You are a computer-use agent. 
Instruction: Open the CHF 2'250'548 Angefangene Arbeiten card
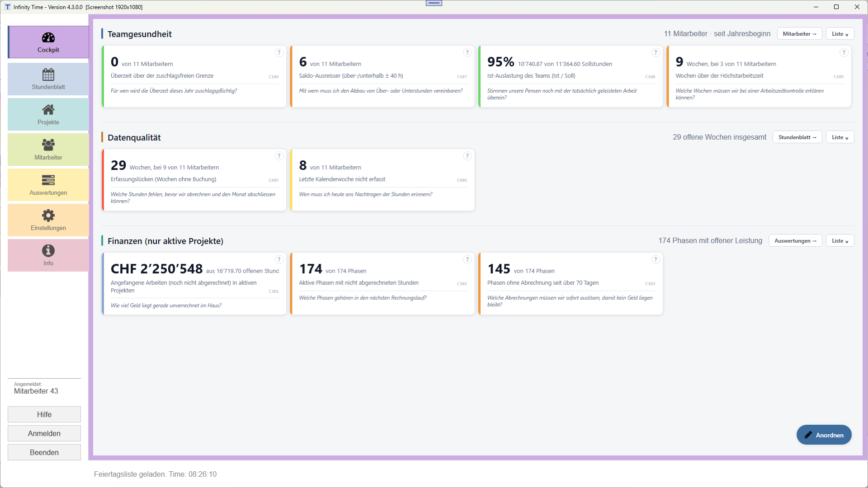pos(194,284)
